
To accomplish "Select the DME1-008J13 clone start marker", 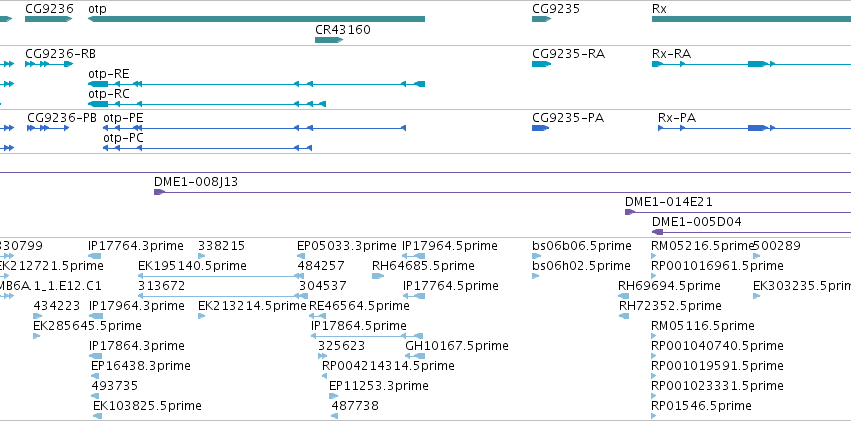I will click(159, 192).
